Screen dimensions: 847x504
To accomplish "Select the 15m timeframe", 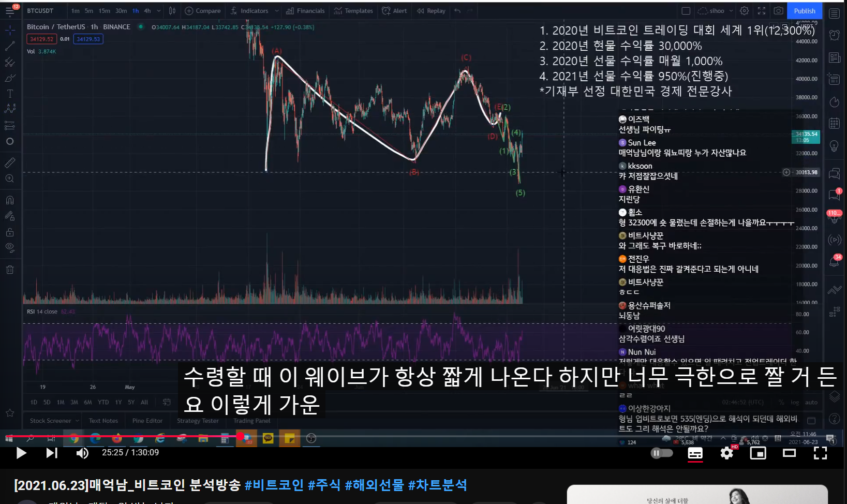I will 105,11.
